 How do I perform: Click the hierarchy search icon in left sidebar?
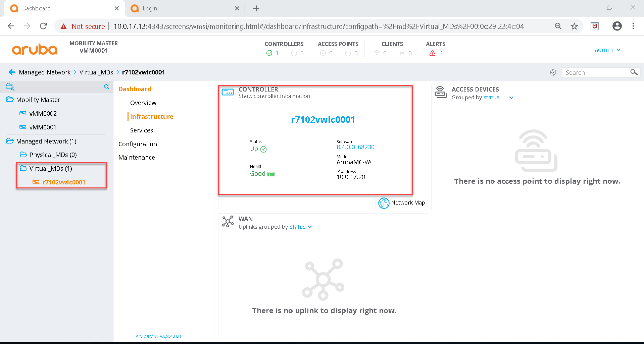pos(106,87)
